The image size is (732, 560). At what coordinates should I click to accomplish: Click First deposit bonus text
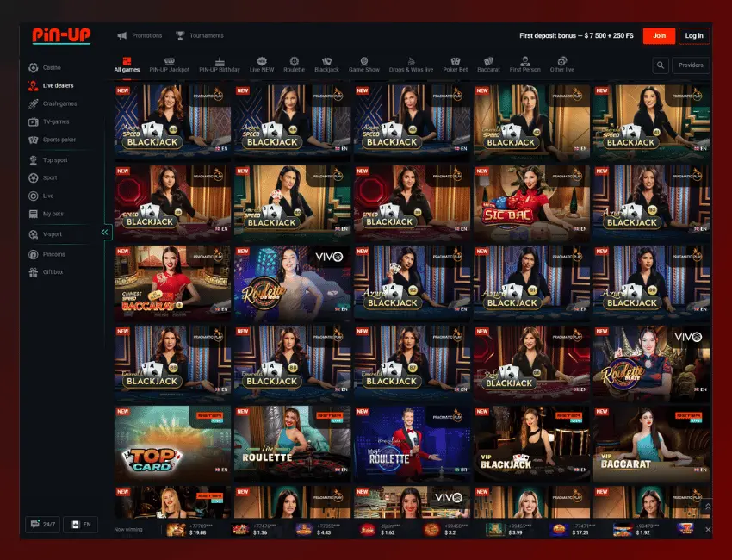coord(576,35)
